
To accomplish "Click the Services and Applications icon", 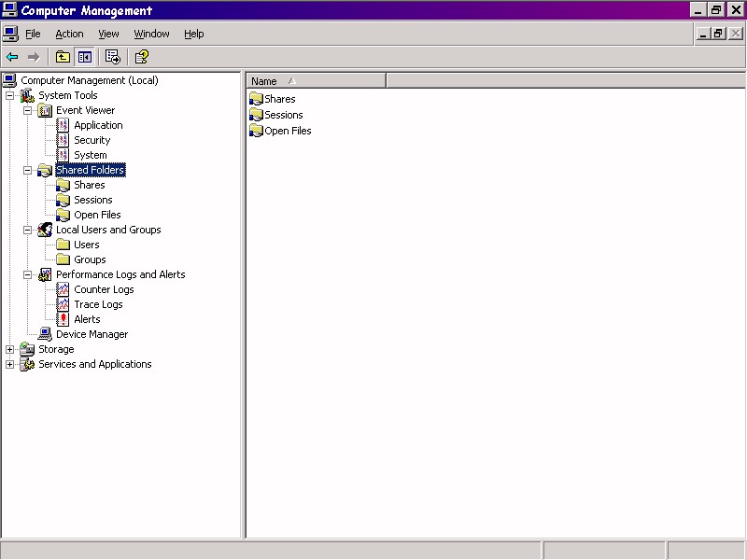I will click(x=27, y=364).
